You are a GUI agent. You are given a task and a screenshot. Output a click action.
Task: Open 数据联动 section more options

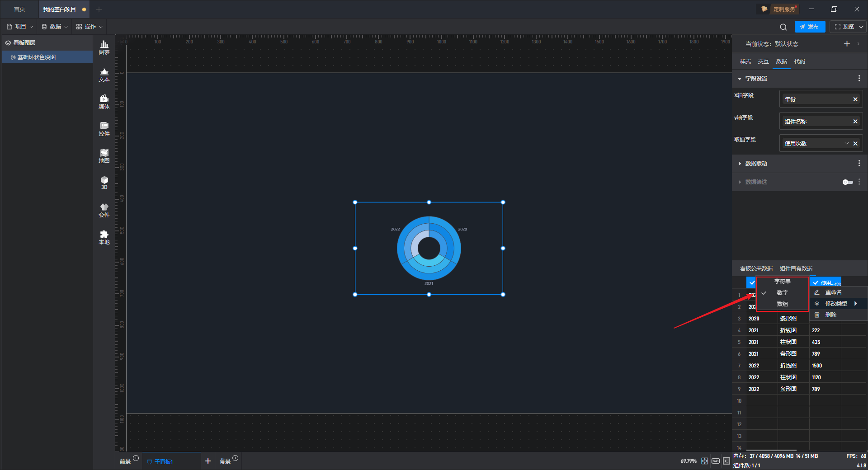(x=859, y=163)
